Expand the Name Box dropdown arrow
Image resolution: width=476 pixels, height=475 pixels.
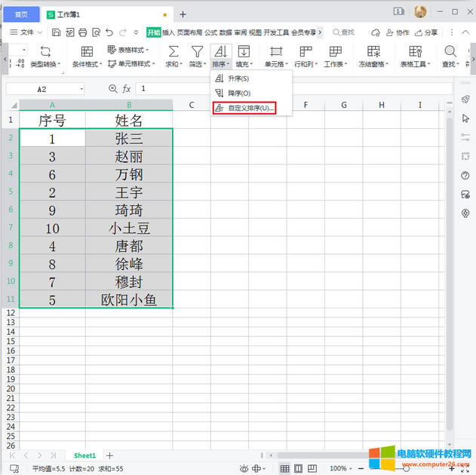pyautogui.click(x=80, y=89)
